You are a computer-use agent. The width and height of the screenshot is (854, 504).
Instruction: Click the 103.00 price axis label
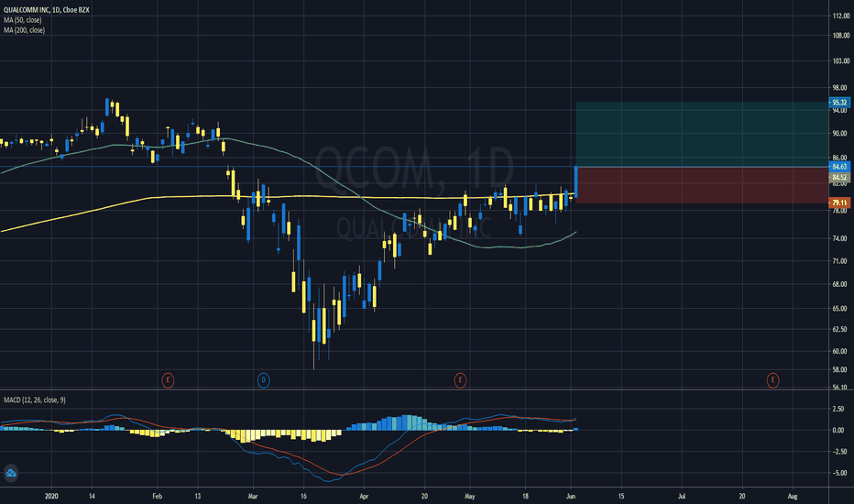[x=840, y=61]
